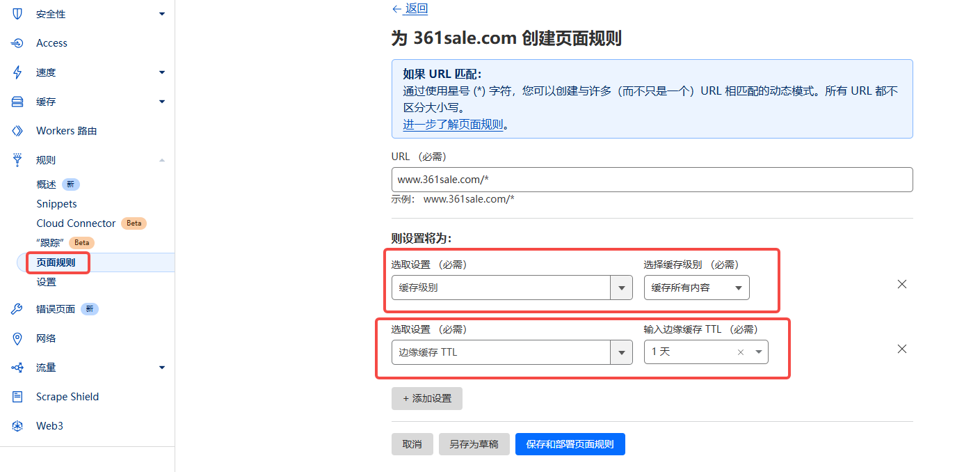
Task: Clear the 1 天 TTL value with the small X
Action: 740,352
